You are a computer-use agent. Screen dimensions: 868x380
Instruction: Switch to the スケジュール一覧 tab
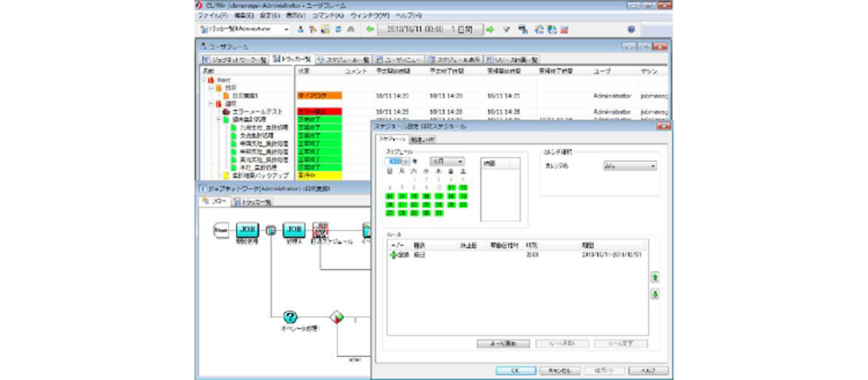(344, 59)
